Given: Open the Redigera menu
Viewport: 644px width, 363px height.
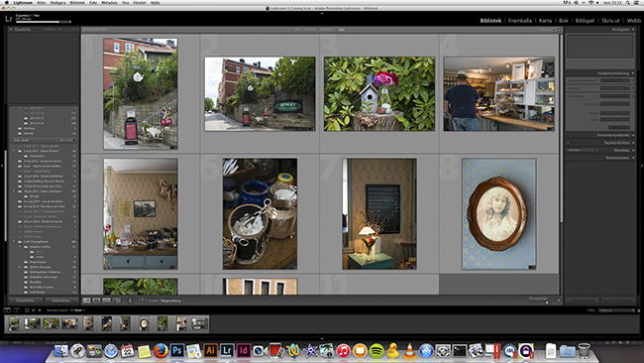Looking at the screenshot, I should tap(57, 2).
